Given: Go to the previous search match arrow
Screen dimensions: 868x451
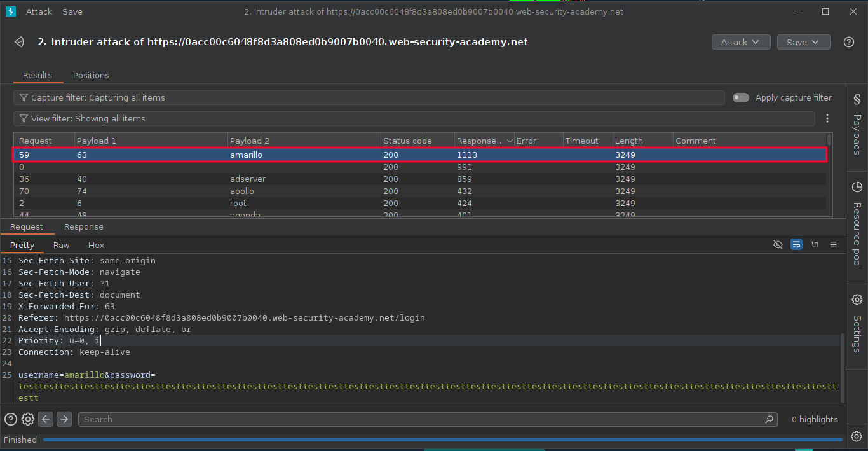Looking at the screenshot, I should (46, 419).
